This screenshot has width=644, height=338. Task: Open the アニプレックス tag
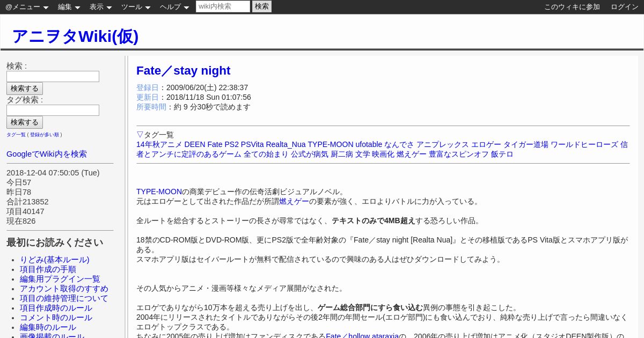[x=443, y=144]
